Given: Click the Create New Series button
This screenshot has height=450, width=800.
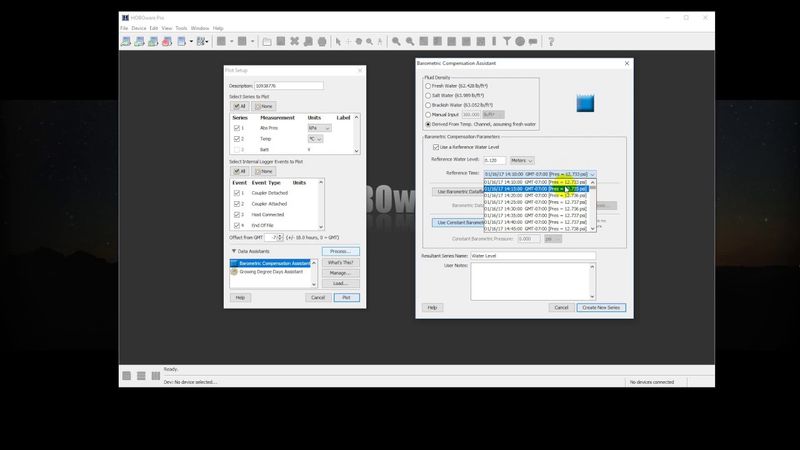Looking at the screenshot, I should [601, 308].
